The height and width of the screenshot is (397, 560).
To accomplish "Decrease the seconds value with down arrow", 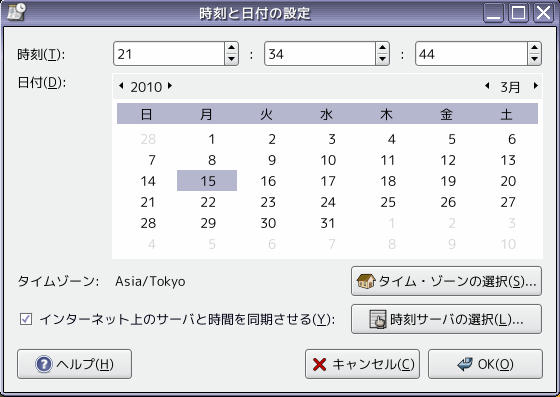I will [534, 59].
